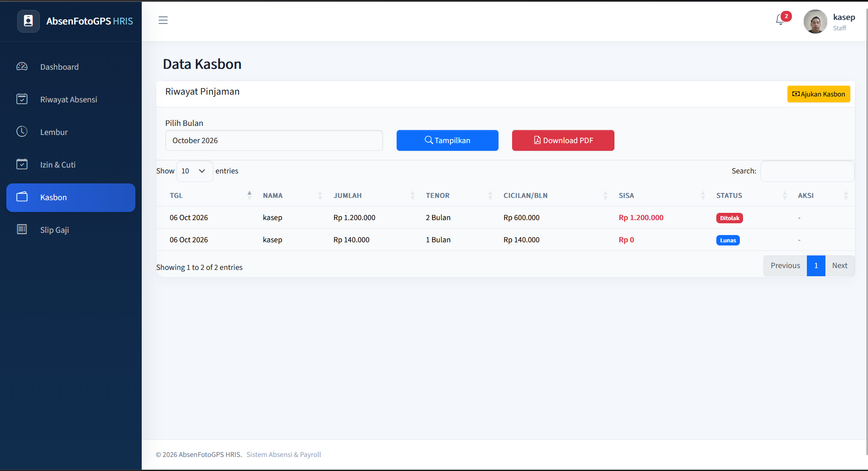This screenshot has width=868, height=471.
Task: Select pagination page 1
Action: click(x=816, y=266)
